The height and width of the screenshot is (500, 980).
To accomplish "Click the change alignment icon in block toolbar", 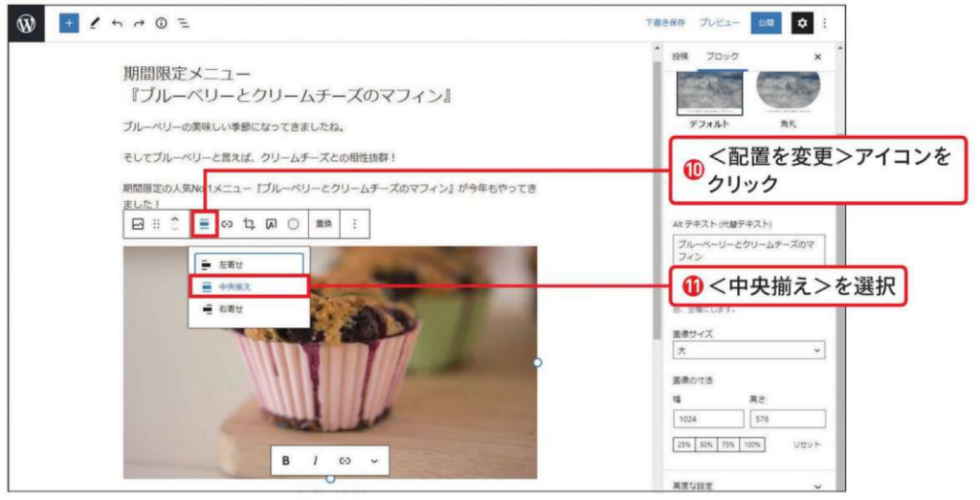I will [x=204, y=223].
